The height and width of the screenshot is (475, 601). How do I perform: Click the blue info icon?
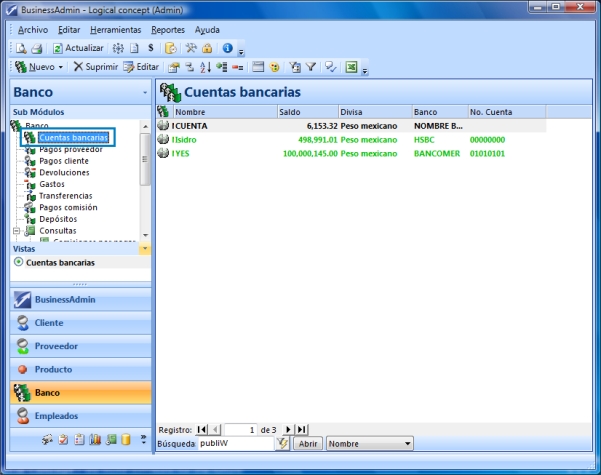point(227,48)
